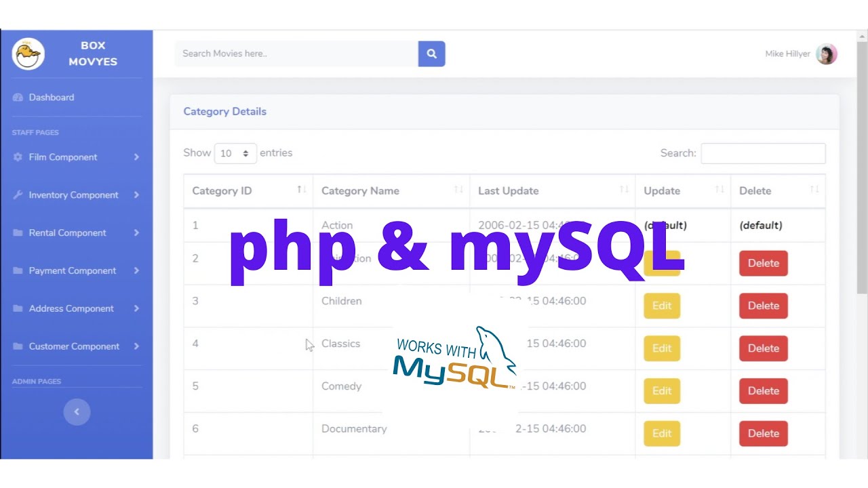The image size is (868, 488).
Task: Open Customer Component menu label
Action: coord(74,346)
